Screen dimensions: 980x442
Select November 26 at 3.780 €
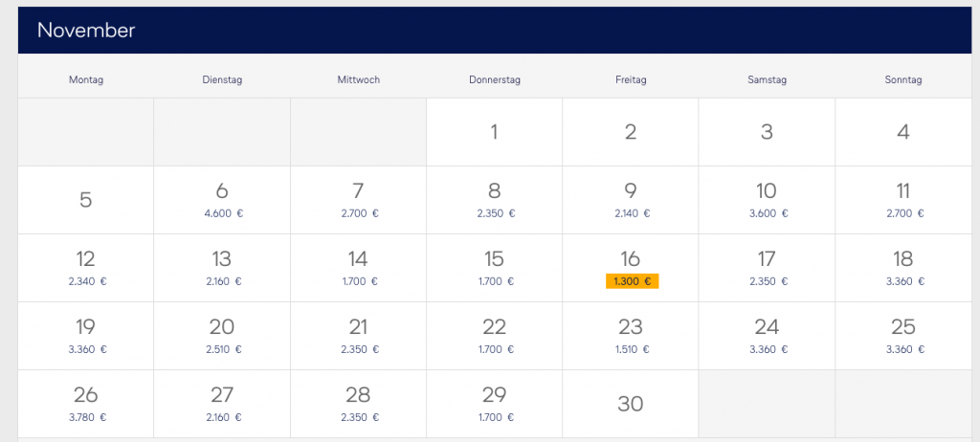pyautogui.click(x=85, y=404)
